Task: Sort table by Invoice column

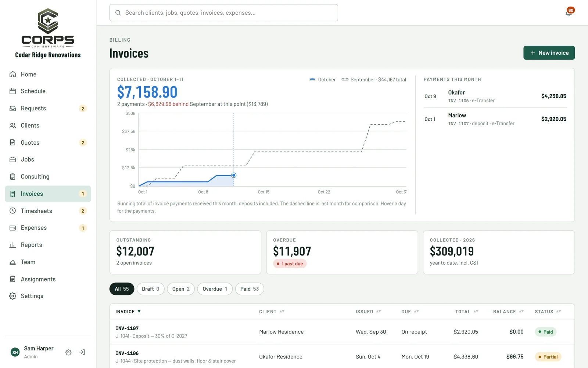Action: tap(128, 312)
